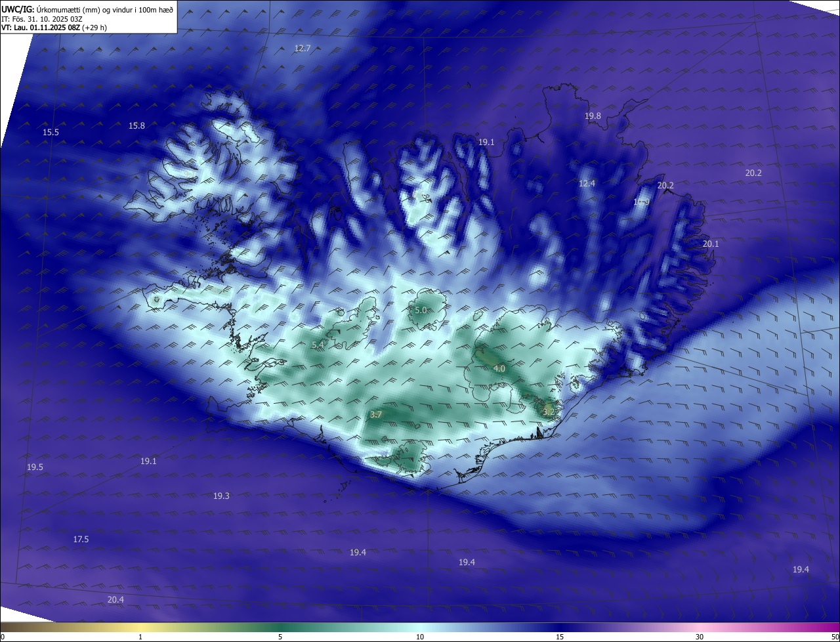Click the 19.8 value label
The image size is (840, 642).
click(x=593, y=116)
